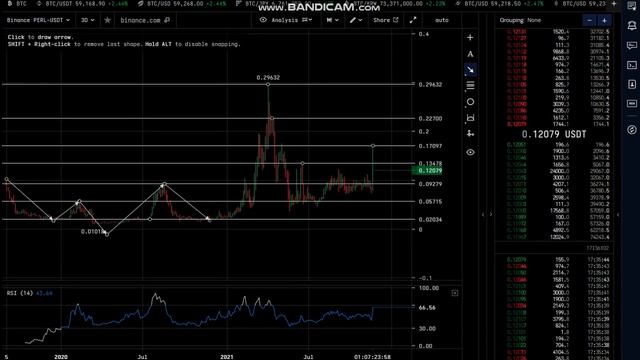This screenshot has height=360, width=640.
Task: Click the 0.09279 price level label
Action: click(430, 184)
